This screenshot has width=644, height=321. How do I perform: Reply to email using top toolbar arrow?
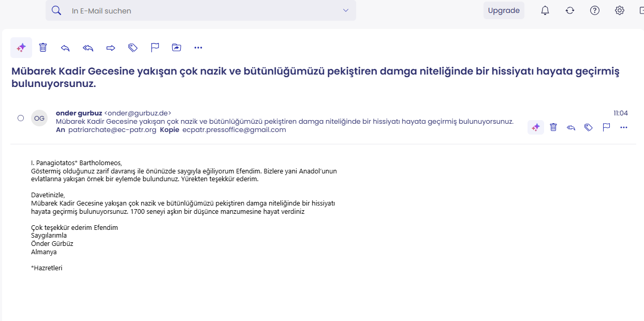pos(65,48)
